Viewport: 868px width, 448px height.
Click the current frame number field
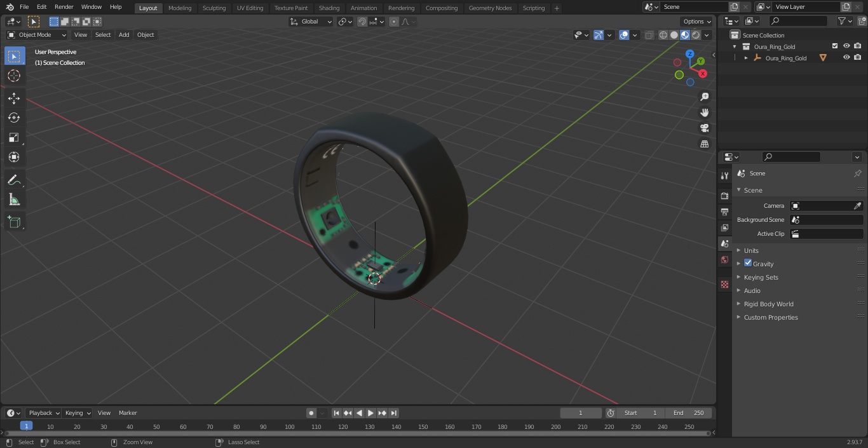point(581,413)
